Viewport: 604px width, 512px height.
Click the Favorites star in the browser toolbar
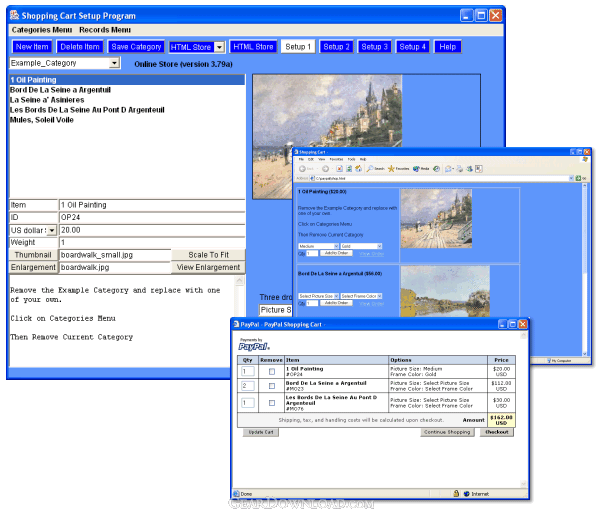(391, 169)
